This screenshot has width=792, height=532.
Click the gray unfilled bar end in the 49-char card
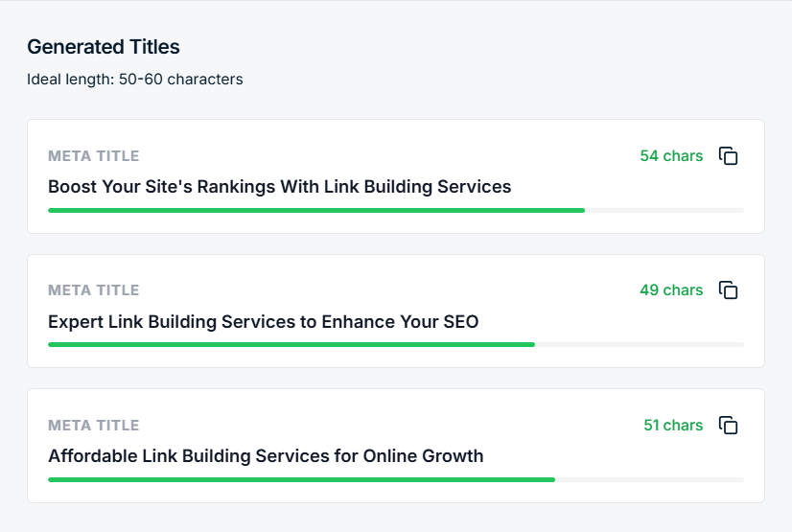click(640, 344)
